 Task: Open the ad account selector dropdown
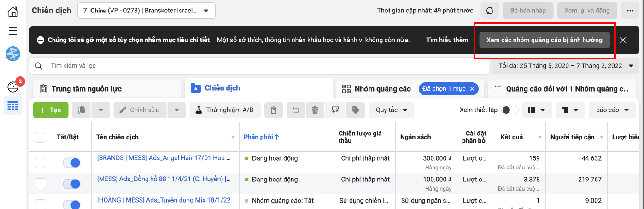coord(146,11)
